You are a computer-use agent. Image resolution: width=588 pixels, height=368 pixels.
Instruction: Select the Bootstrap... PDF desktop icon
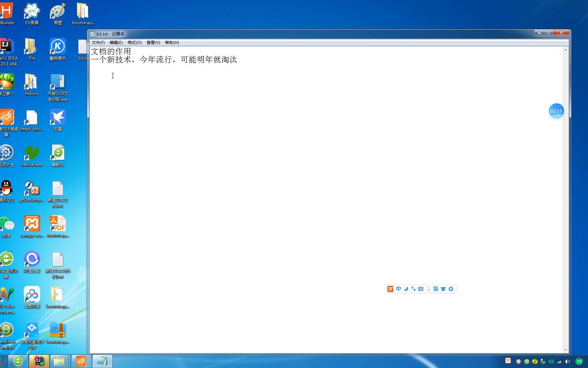58,227
